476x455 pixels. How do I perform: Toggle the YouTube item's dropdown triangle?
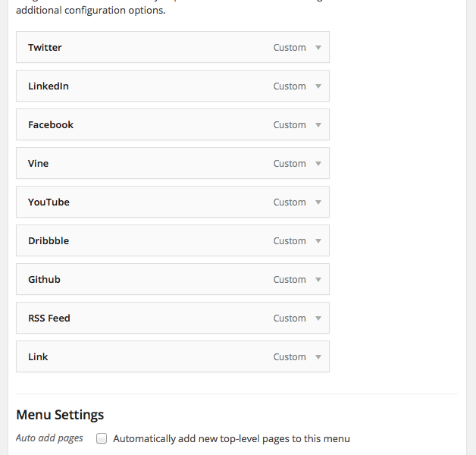(318, 202)
